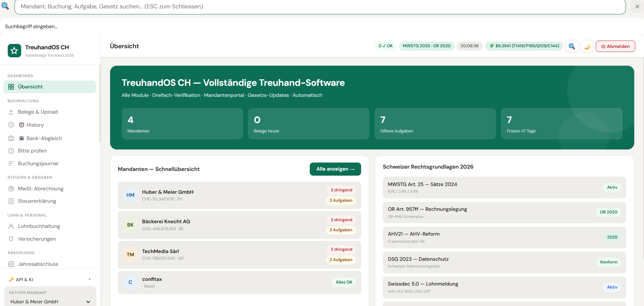Expand the API & KI section arrow

[x=90, y=279]
